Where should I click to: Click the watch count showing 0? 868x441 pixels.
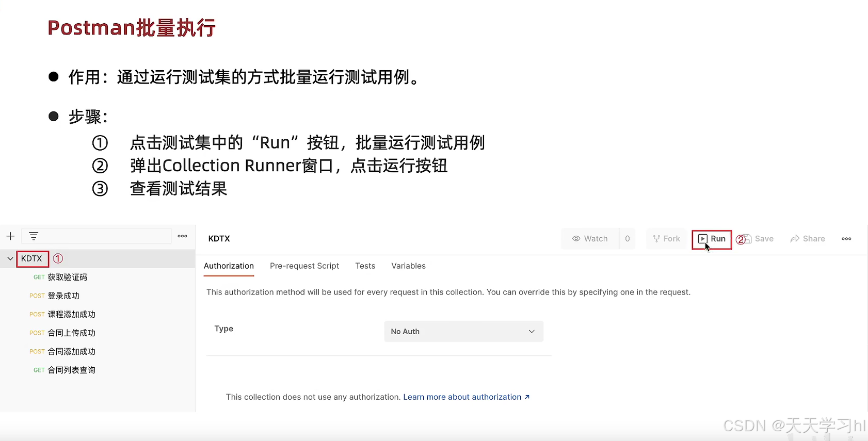pos(628,239)
